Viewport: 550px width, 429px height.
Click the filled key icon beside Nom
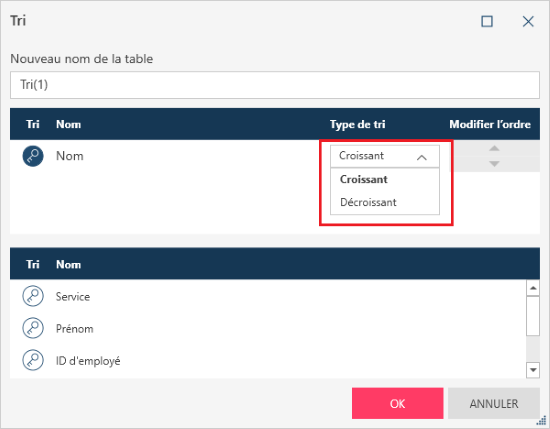[33, 156]
